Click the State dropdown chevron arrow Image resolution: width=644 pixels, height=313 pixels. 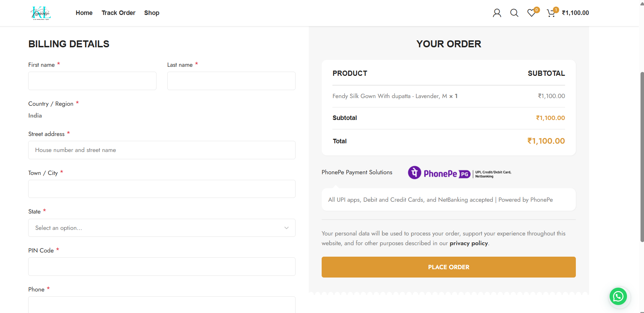(x=287, y=228)
